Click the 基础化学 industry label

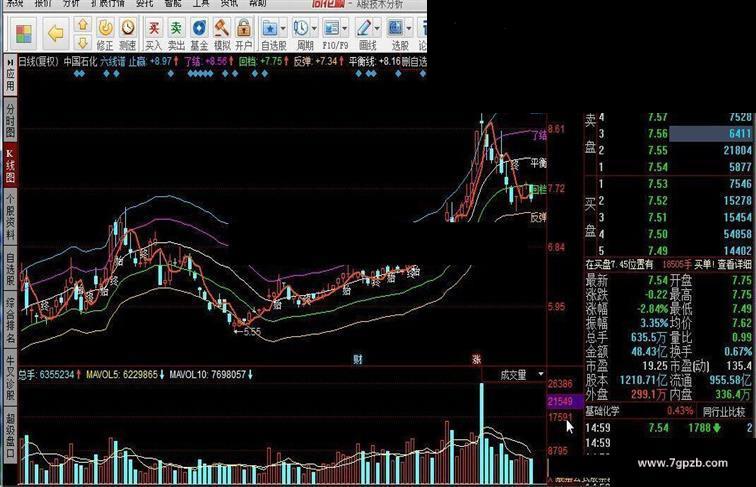[602, 411]
